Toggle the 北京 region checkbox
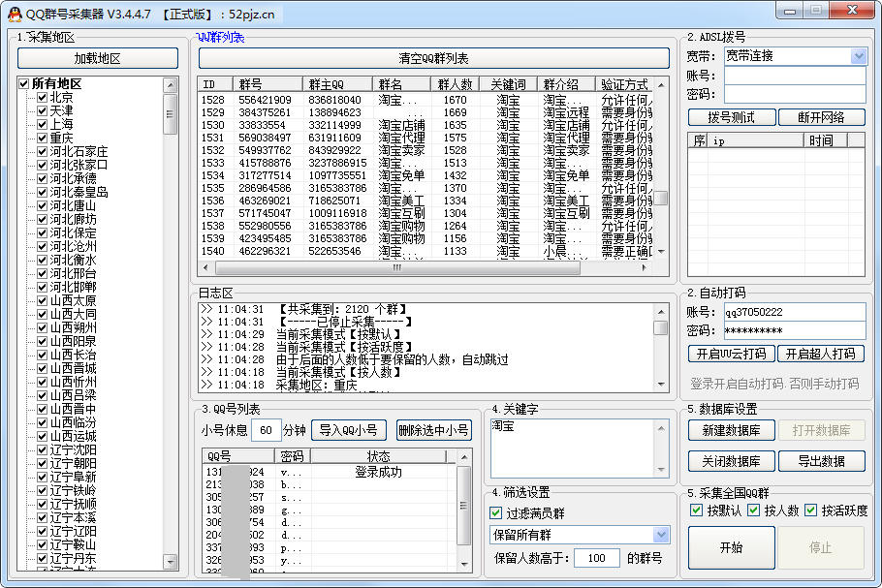Viewport: 882px width, 588px height. pos(42,98)
